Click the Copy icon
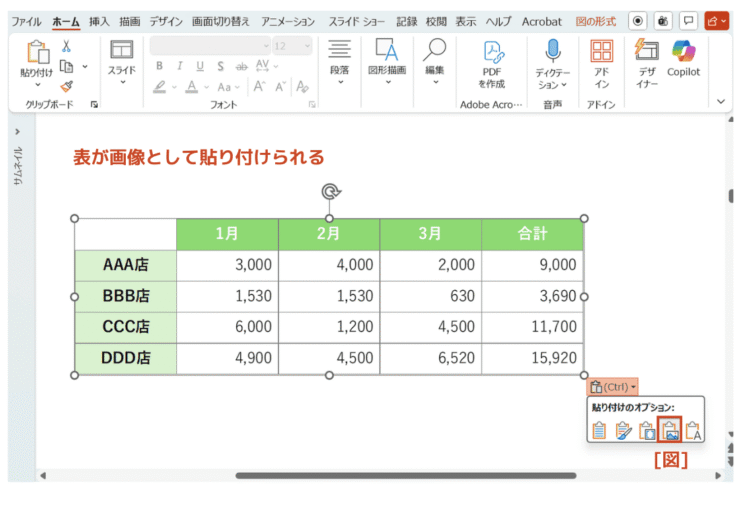 pyautogui.click(x=67, y=67)
